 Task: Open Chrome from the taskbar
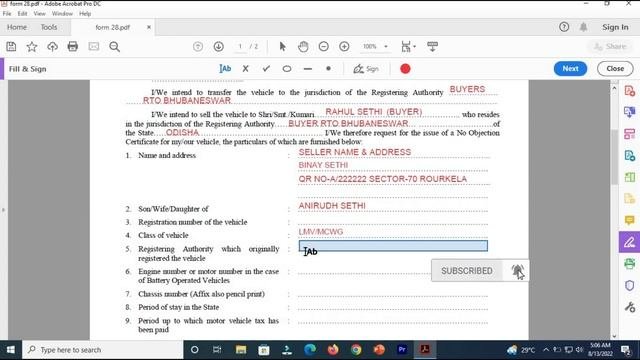pos(356,350)
